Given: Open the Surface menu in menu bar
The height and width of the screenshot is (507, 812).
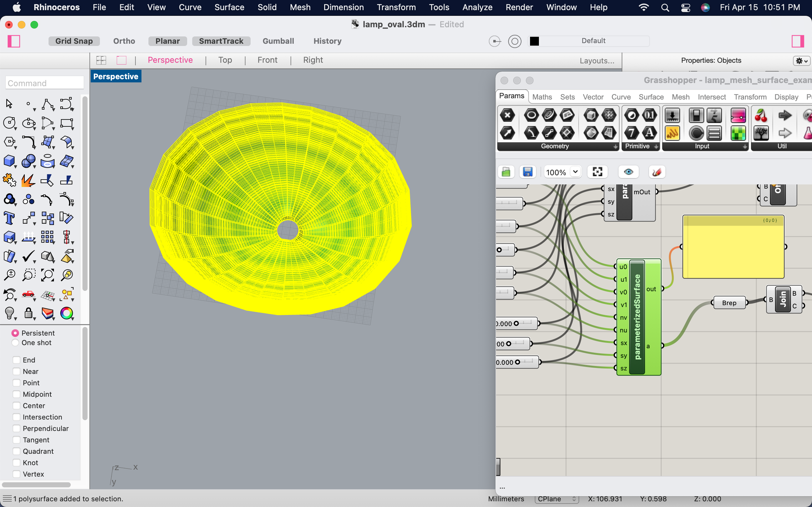Looking at the screenshot, I should point(229,7).
